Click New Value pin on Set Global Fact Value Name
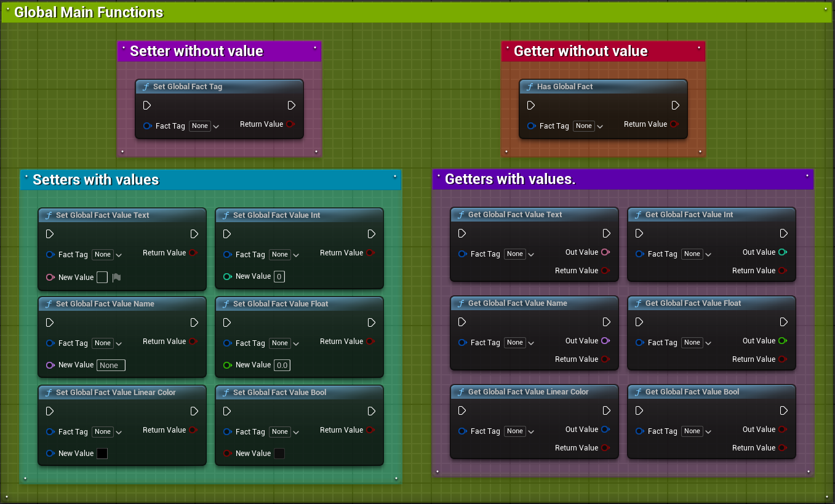Image resolution: width=835 pixels, height=504 pixels. coord(50,366)
